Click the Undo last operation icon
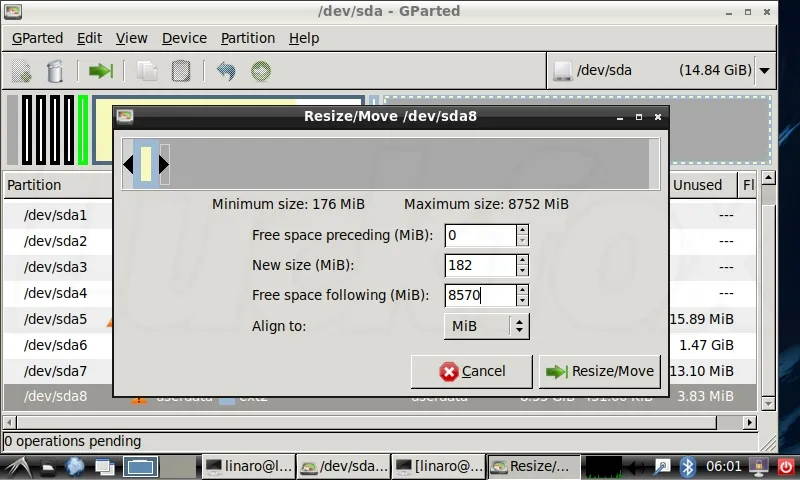 point(226,71)
